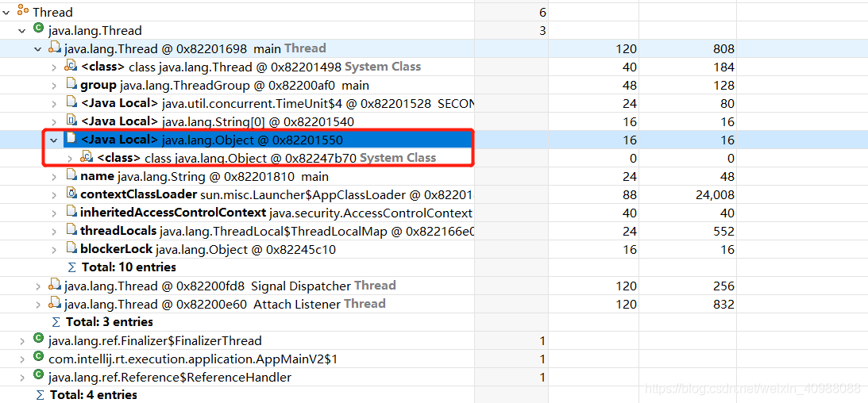Collapse the top-level Thread group
868x403 pixels.
point(6,12)
